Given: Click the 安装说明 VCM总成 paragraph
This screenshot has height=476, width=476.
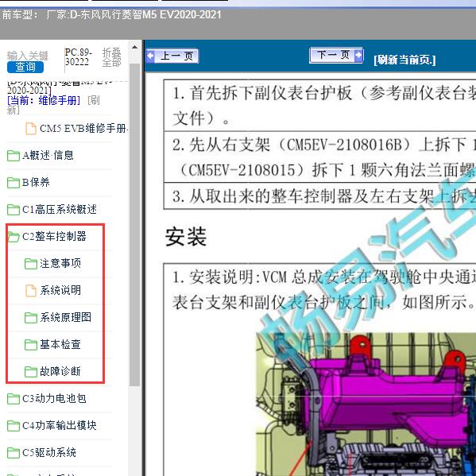Looking at the screenshot, I should [323, 289].
